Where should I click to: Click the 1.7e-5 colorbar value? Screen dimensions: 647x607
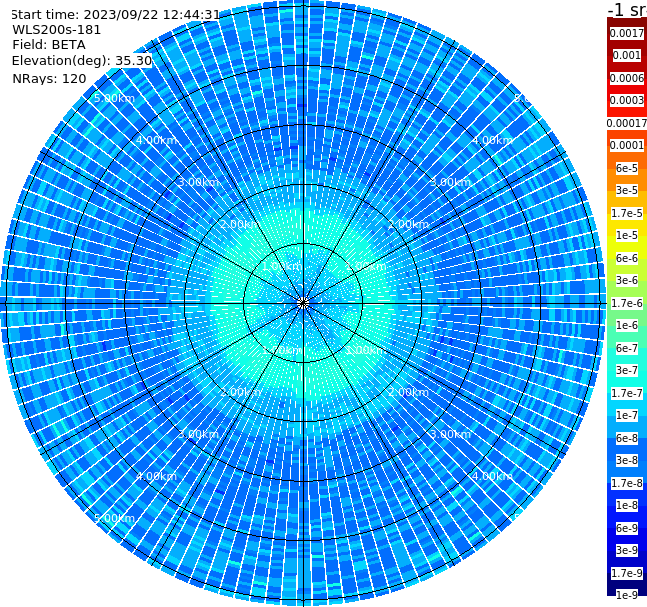coord(627,213)
